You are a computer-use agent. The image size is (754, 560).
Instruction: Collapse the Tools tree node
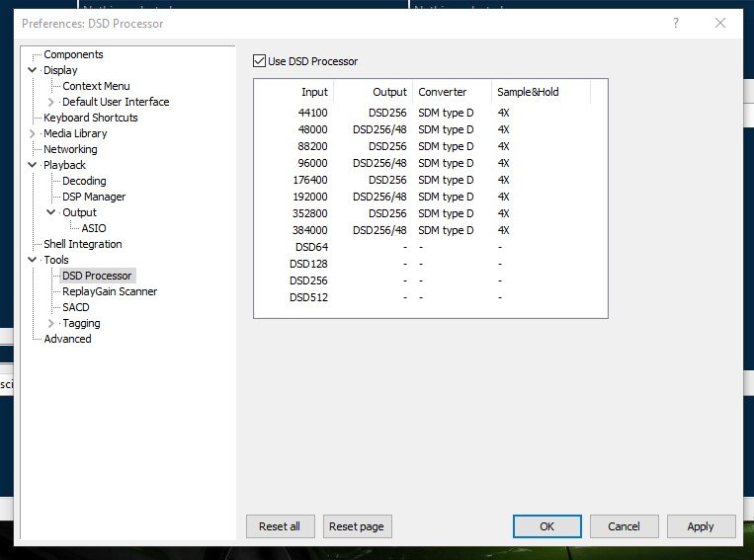33,260
